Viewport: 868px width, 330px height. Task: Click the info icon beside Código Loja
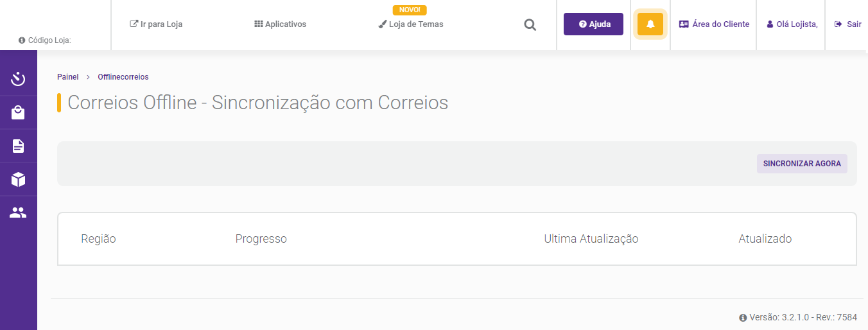(22, 40)
